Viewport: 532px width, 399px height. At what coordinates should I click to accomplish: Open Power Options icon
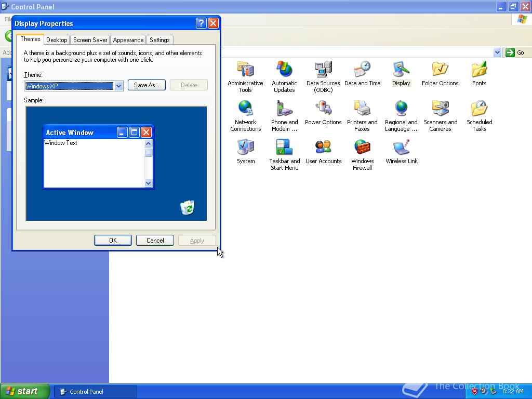[323, 108]
